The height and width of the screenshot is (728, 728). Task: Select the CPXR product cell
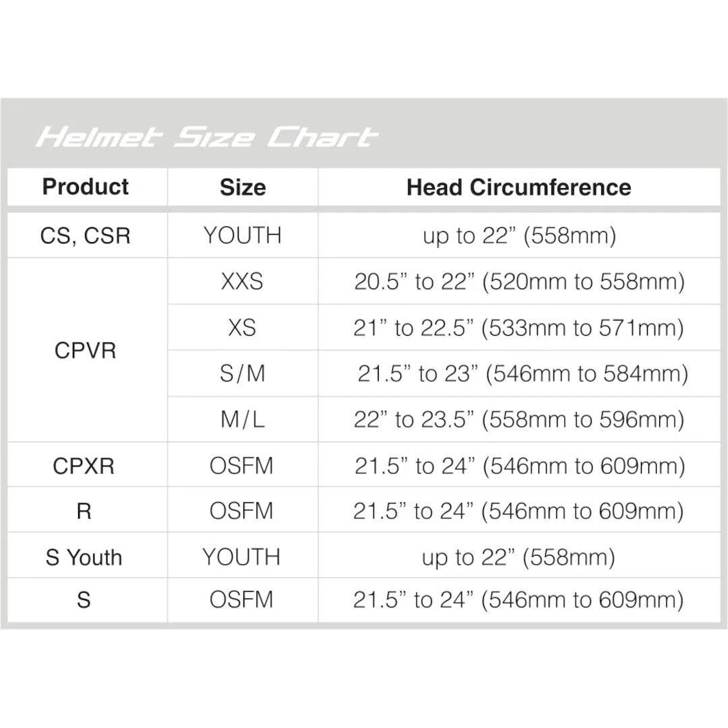(x=84, y=466)
